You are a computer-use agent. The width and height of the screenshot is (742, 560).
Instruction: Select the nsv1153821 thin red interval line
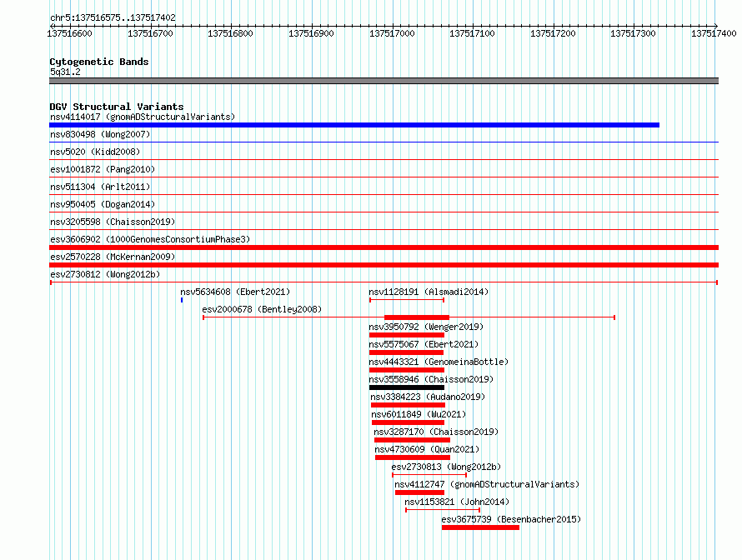coord(443,510)
